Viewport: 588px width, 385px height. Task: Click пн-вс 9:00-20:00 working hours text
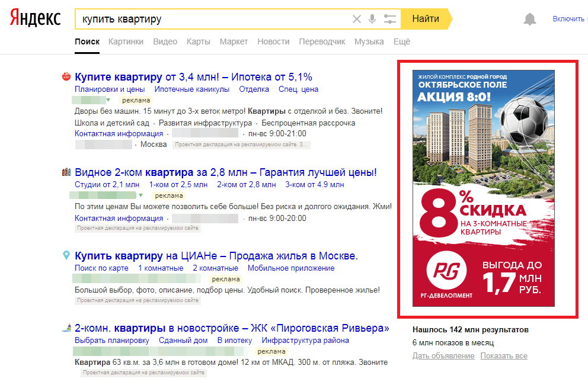click(277, 218)
